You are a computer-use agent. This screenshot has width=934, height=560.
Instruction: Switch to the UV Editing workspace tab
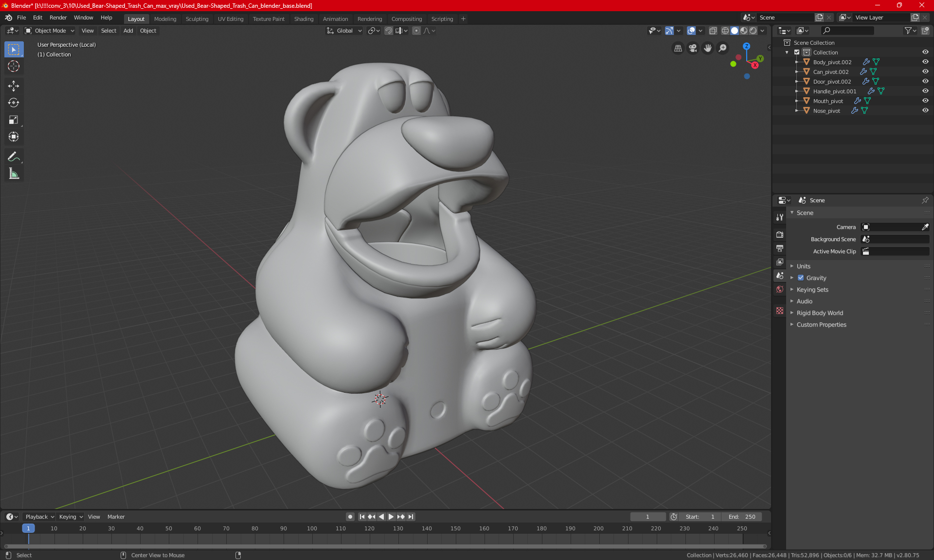point(231,19)
